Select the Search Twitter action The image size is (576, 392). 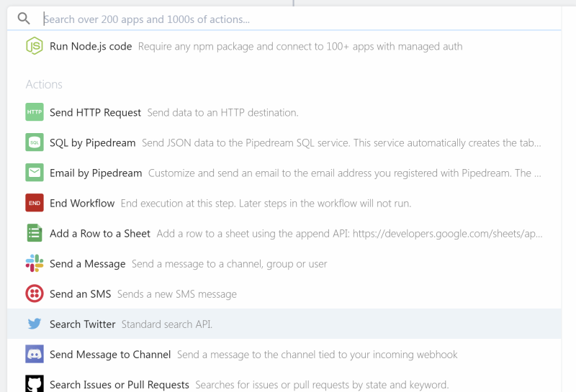pyautogui.click(x=284, y=324)
